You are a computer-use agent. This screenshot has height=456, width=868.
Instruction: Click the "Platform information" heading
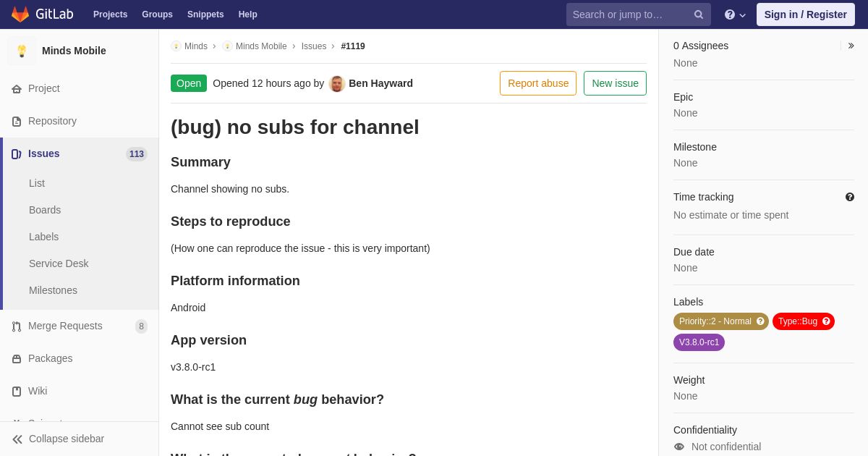point(235,281)
